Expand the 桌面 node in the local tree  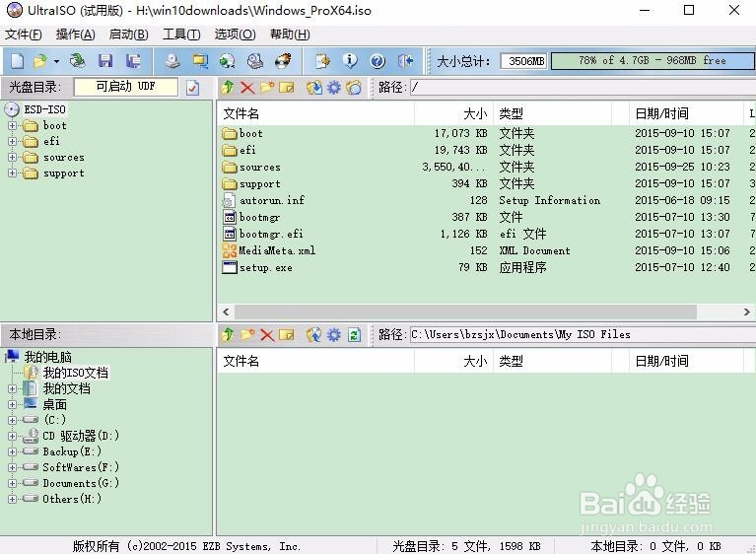[13, 404]
